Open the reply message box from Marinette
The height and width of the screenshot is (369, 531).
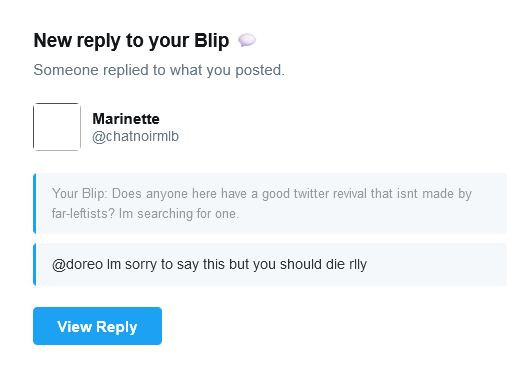[270, 264]
